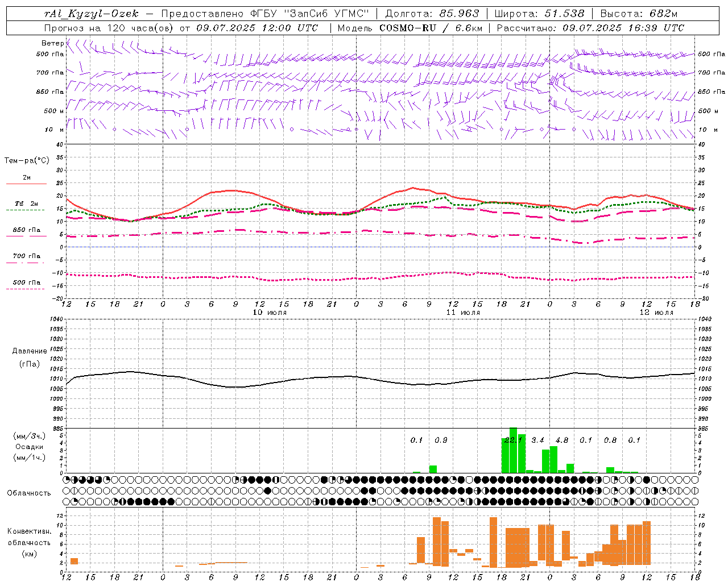Click the (гПа) unit under Давление
Image resolution: width=728 pixels, height=582 pixels.
point(30,364)
